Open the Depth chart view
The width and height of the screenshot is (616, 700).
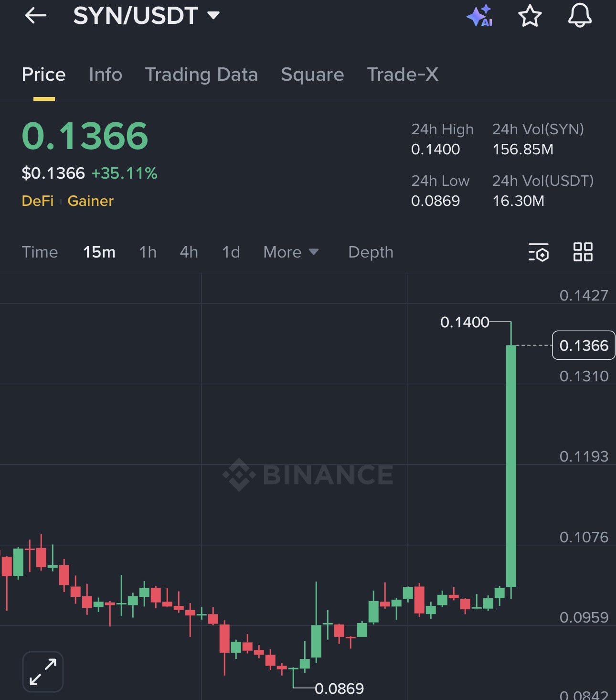point(371,252)
